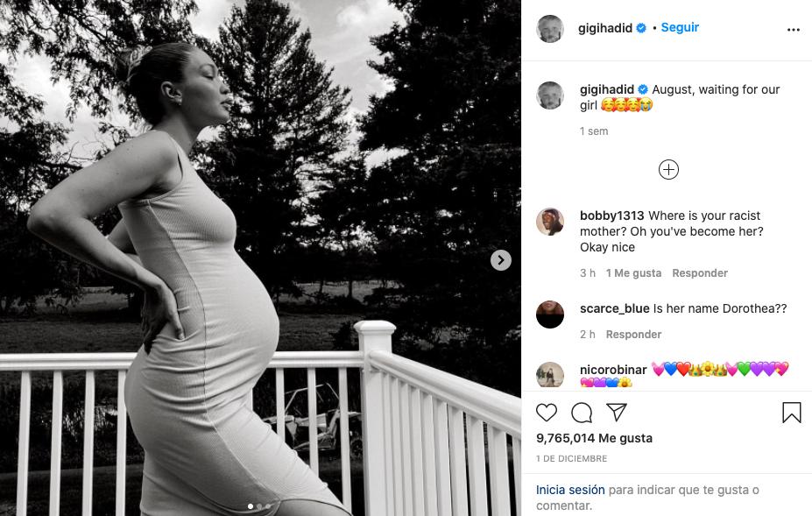Select the second carousel dot indicator

[259, 506]
